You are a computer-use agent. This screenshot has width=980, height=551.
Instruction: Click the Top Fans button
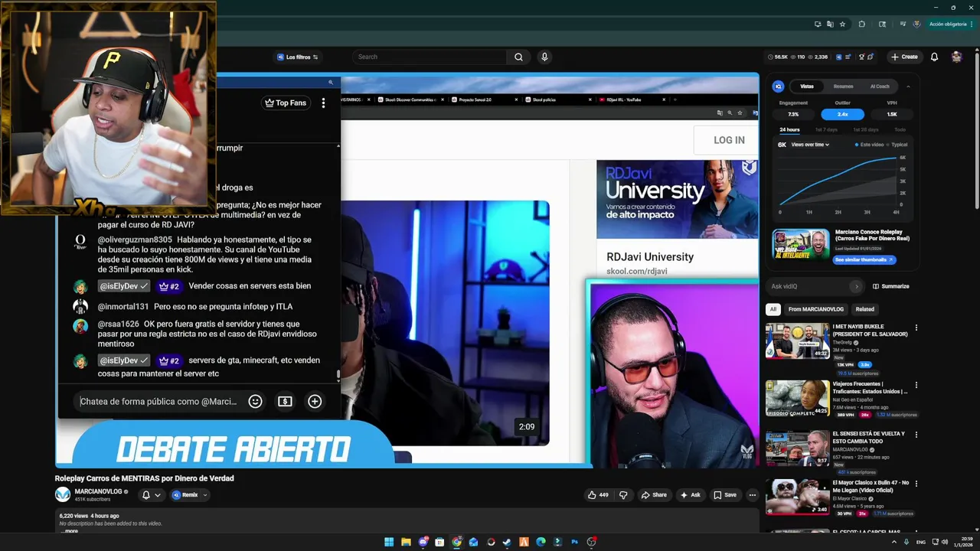click(286, 103)
